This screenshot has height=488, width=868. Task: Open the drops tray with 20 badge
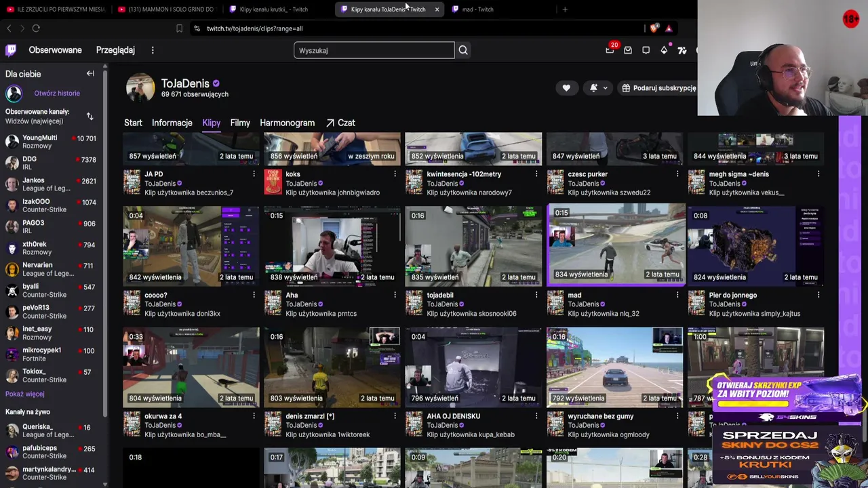tap(610, 50)
